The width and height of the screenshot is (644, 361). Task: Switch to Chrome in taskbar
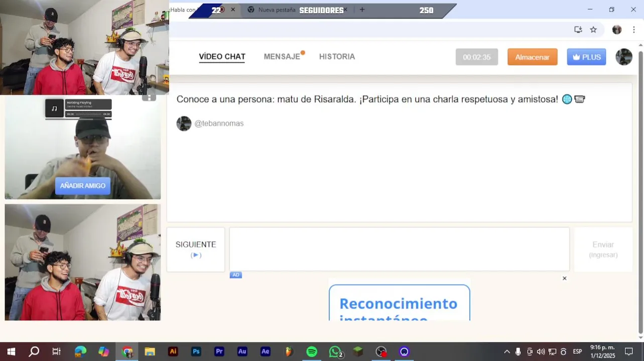point(127,351)
